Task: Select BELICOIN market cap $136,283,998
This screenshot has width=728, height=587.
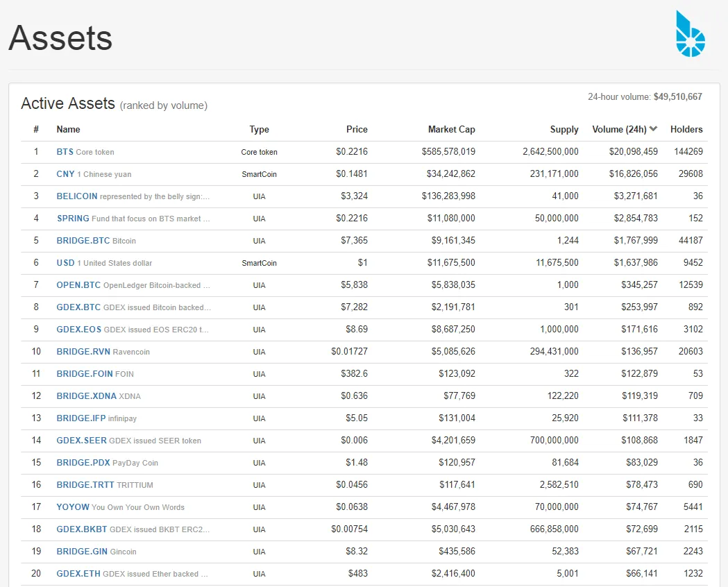Action: (x=448, y=196)
